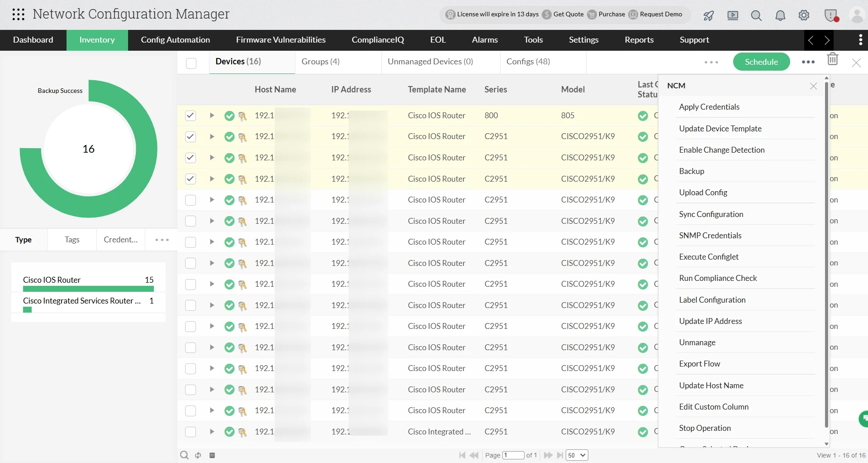Uncheck the first selected device row
Image resolution: width=868 pixels, height=463 pixels.
[190, 116]
